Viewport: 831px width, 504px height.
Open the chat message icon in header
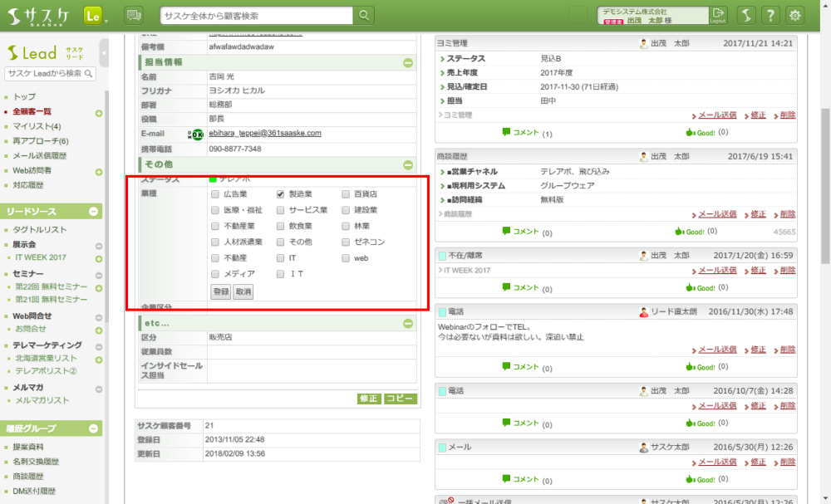(133, 16)
